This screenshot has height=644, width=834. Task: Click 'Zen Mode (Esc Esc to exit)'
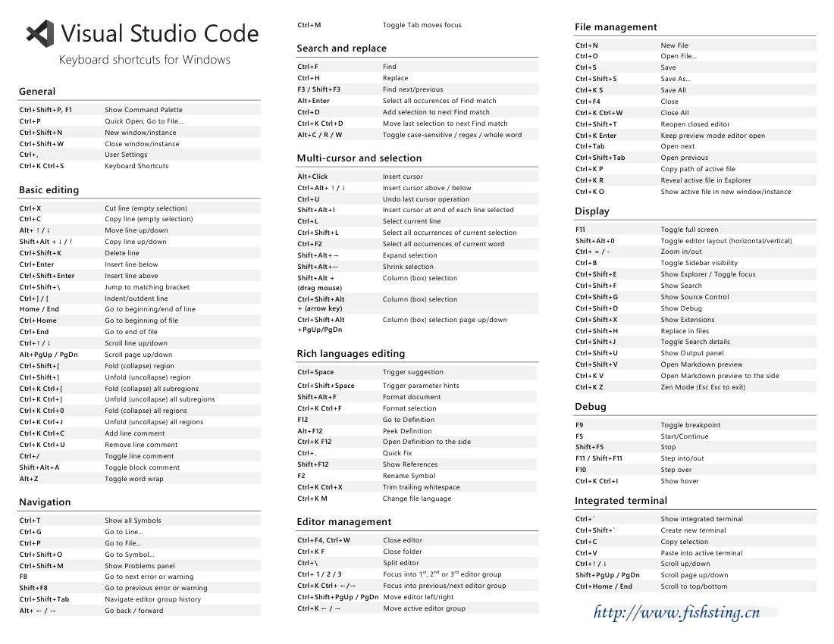(x=703, y=387)
